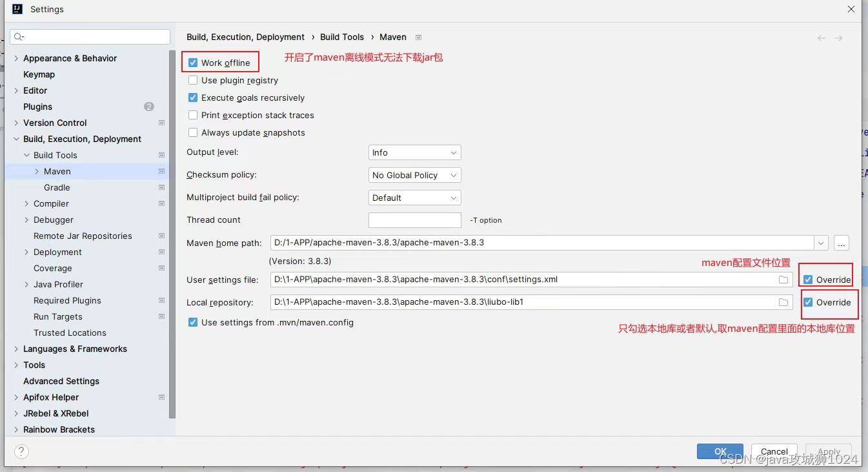Expand Languages & Frameworks node
Image resolution: width=868 pixels, height=472 pixels.
(16, 349)
